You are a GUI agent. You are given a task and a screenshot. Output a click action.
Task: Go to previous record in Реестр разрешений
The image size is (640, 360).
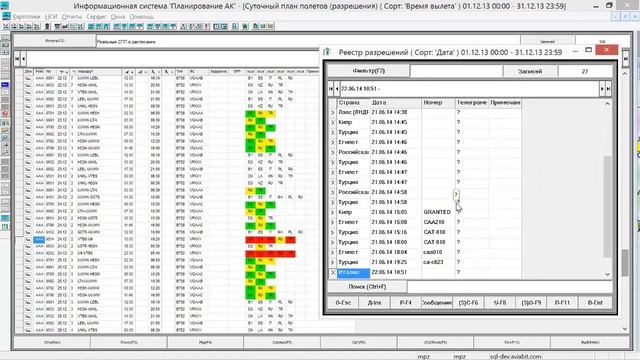click(337, 89)
